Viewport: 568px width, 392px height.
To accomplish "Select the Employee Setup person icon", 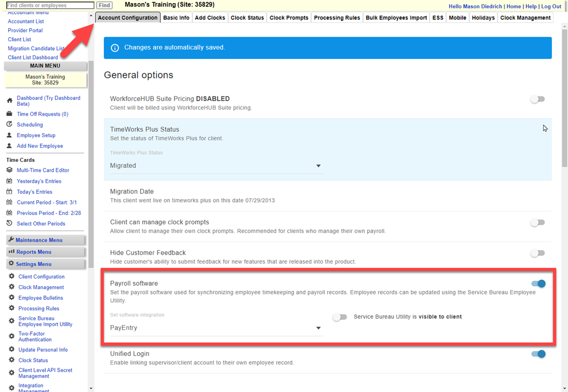I will click(8, 135).
